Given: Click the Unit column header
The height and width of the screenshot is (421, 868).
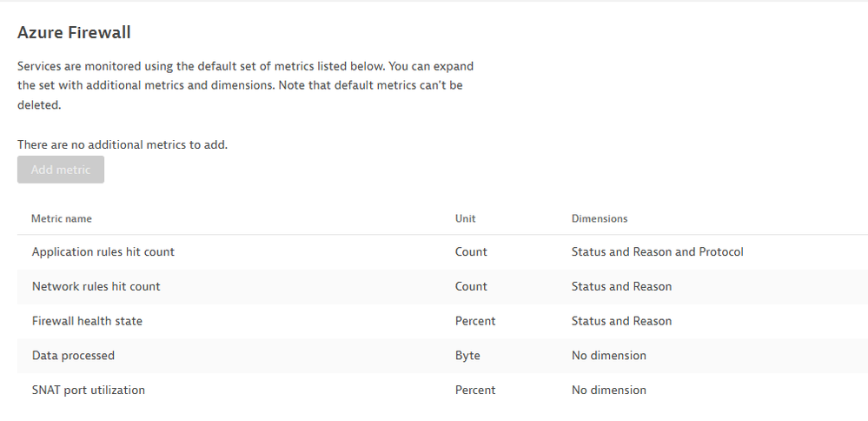Looking at the screenshot, I should (x=466, y=218).
